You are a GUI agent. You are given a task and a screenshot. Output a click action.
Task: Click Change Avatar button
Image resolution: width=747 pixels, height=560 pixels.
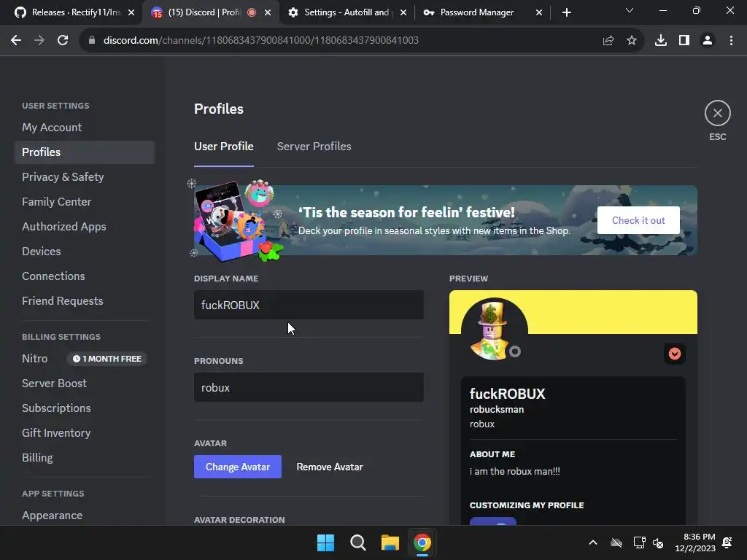[x=238, y=467]
